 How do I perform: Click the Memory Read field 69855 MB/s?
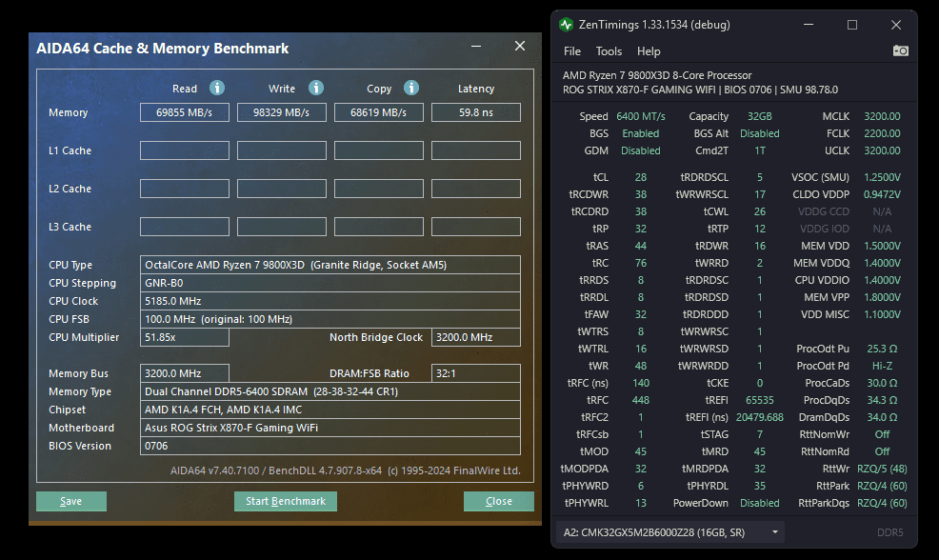point(185,112)
